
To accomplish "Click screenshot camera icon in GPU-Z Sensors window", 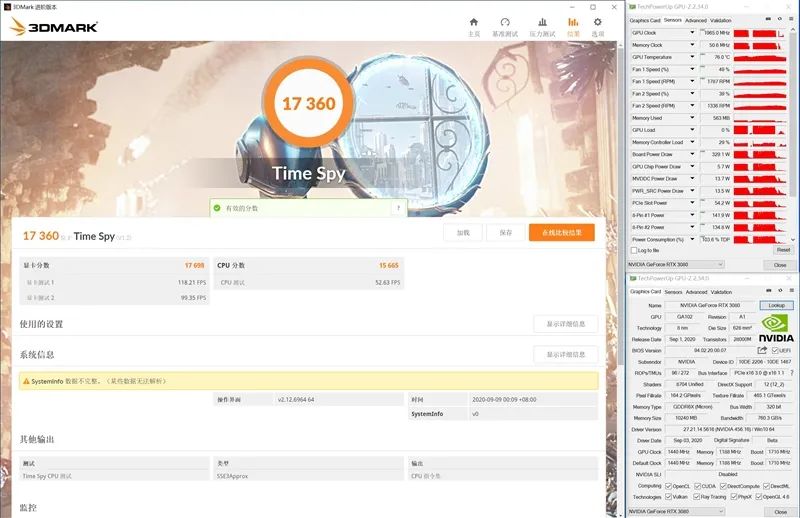I will [x=768, y=19].
